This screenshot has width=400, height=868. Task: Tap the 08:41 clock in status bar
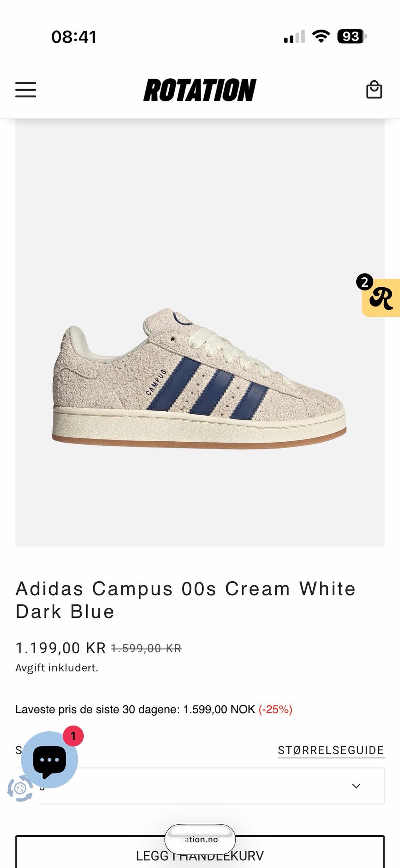[74, 37]
